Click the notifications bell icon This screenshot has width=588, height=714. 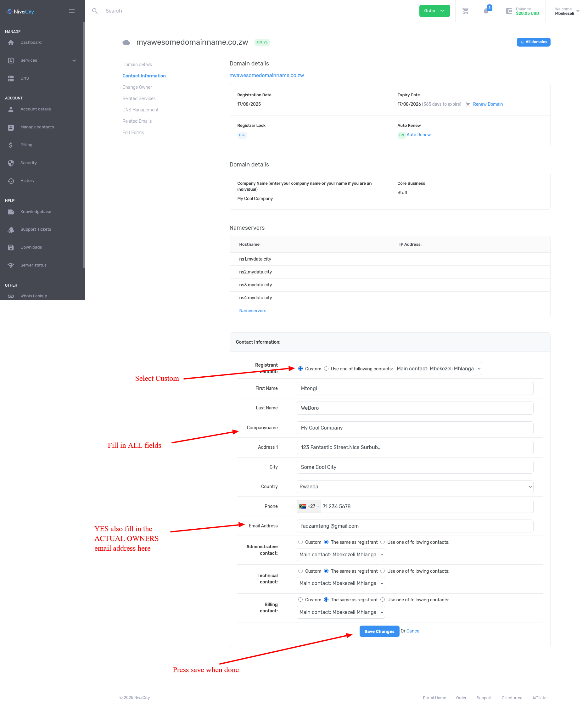(x=486, y=11)
